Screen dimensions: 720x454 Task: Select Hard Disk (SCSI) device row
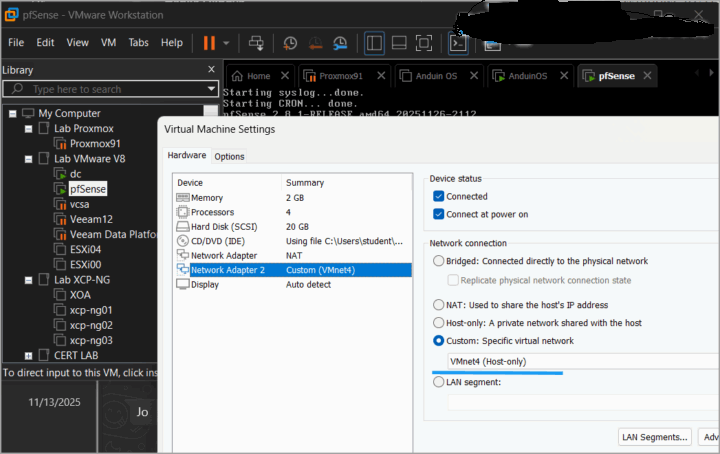tap(292, 227)
